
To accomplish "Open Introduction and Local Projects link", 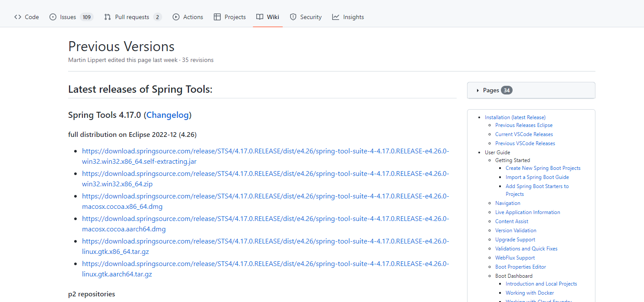I will 541,284.
